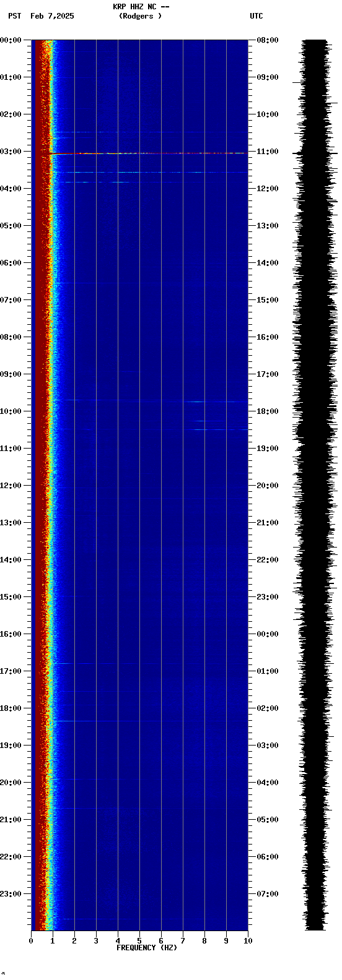This screenshot has height=980, width=342.
Task: Click the seismogram waveform trace at right
Action: pyautogui.click(x=315, y=485)
